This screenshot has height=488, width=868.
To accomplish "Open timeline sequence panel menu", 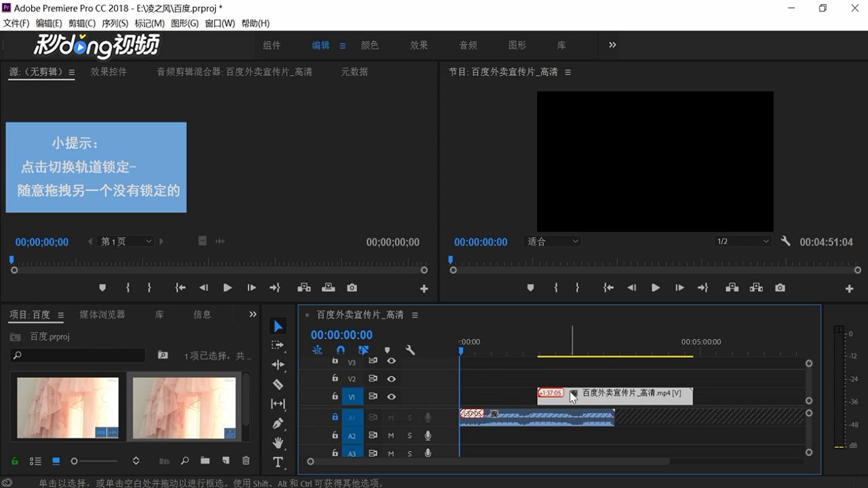I will point(415,315).
